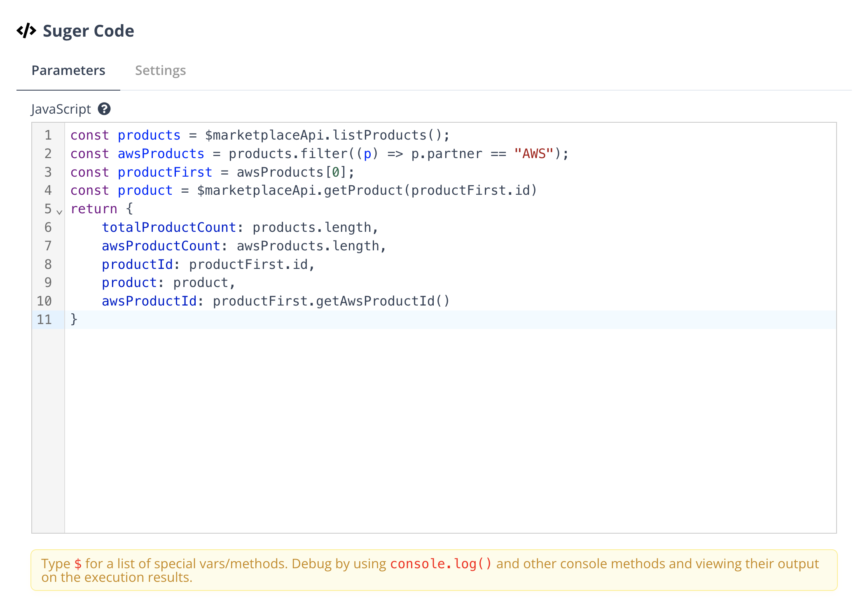This screenshot has height=616, width=865.
Task: Click the console.log() text in the hint
Action: point(441,564)
